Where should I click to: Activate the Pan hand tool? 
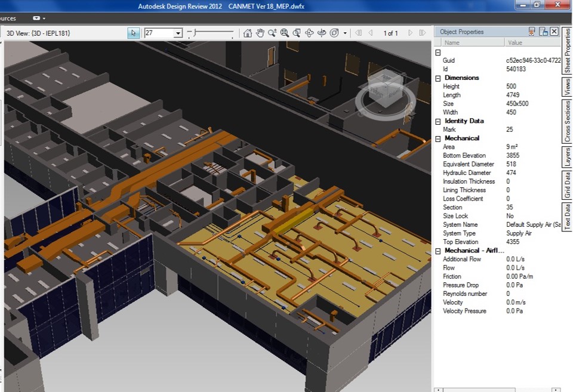(260, 33)
